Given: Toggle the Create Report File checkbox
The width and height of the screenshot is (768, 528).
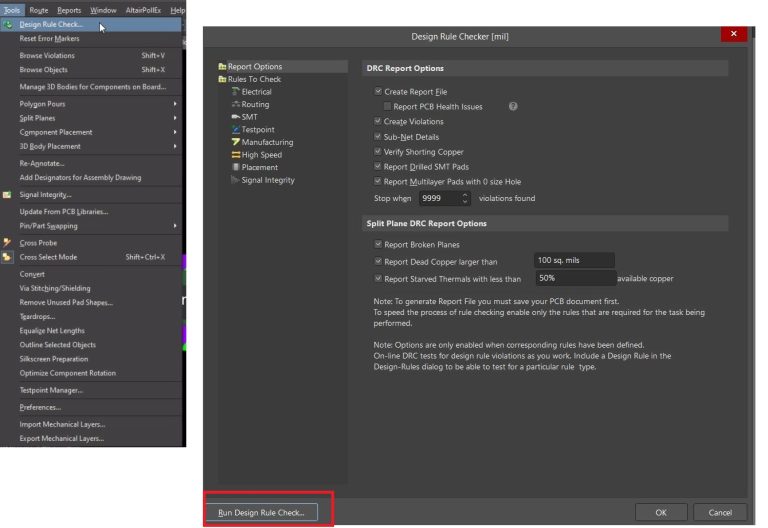Looking at the screenshot, I should point(377,91).
